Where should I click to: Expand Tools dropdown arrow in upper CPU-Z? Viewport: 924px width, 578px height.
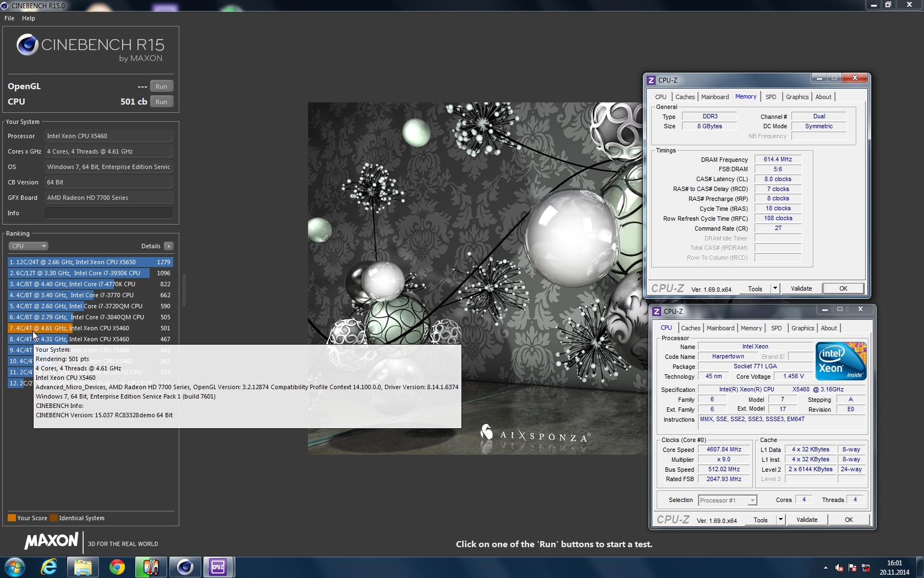775,288
